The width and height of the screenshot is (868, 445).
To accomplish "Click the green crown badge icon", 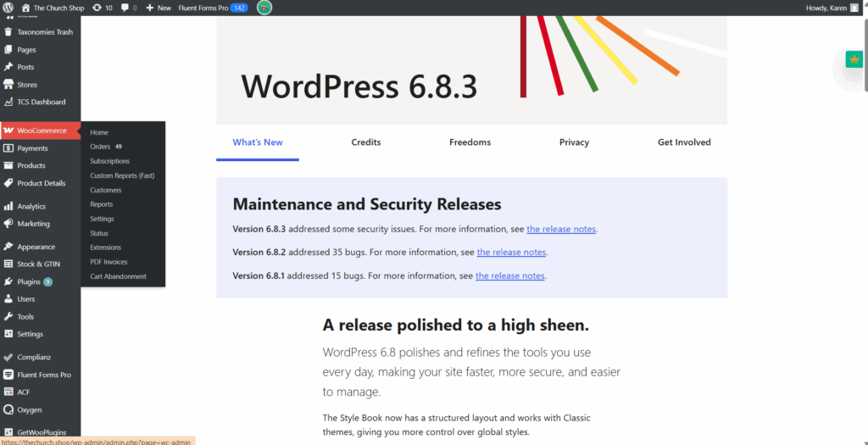I will [853, 59].
